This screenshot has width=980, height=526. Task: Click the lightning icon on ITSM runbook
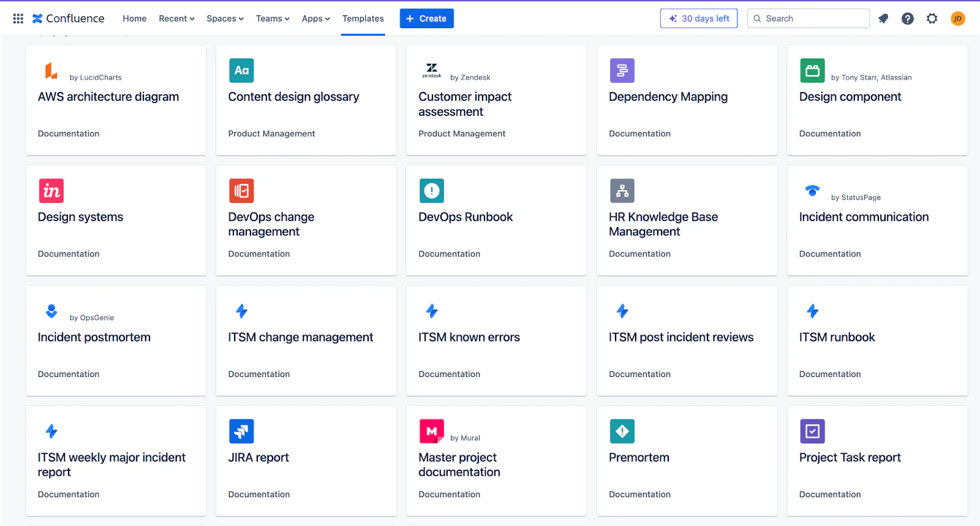click(812, 311)
